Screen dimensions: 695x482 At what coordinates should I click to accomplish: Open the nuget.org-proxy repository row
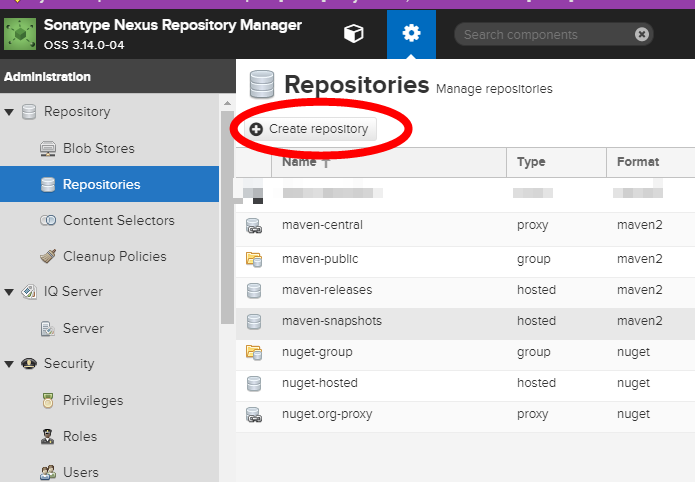tap(465, 417)
